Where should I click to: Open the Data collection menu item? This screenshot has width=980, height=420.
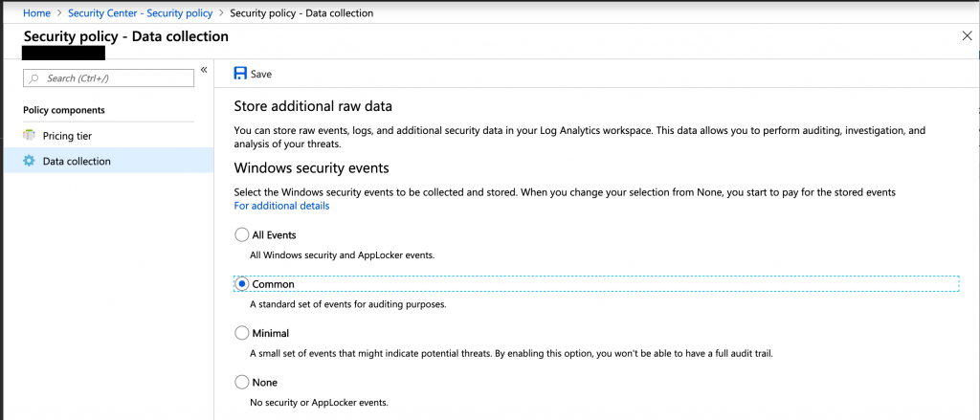click(x=108, y=162)
